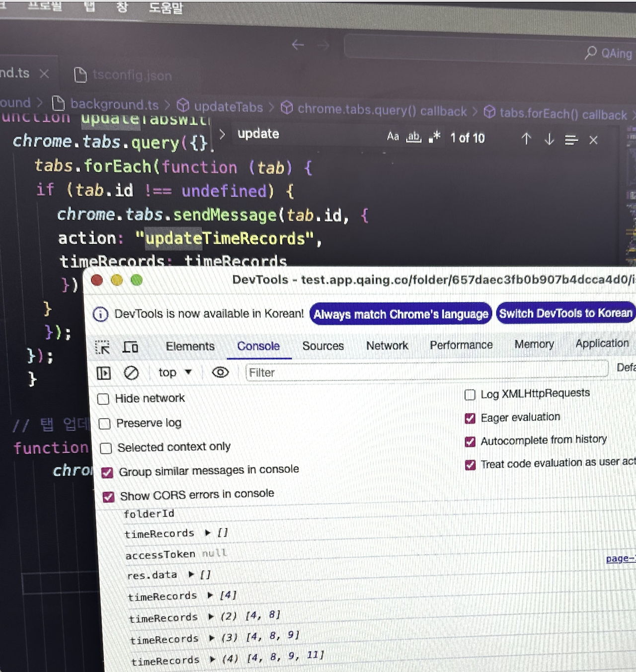Go to previous find match
The image size is (636, 672).
pos(526,139)
